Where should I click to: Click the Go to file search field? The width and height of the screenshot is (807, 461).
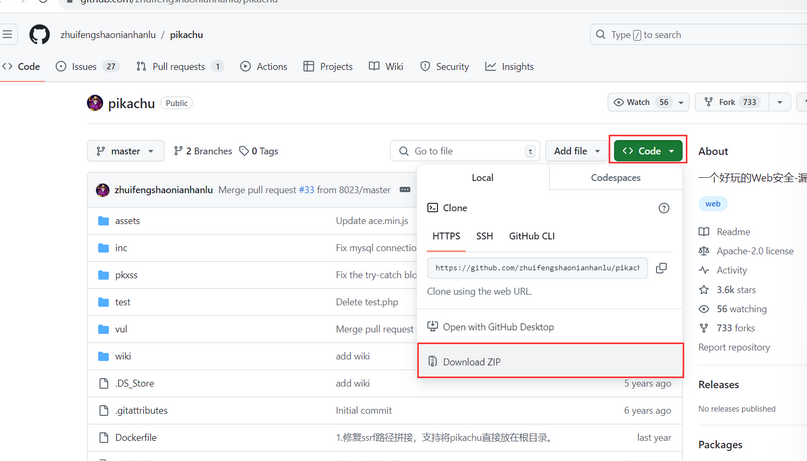pyautogui.click(x=465, y=151)
